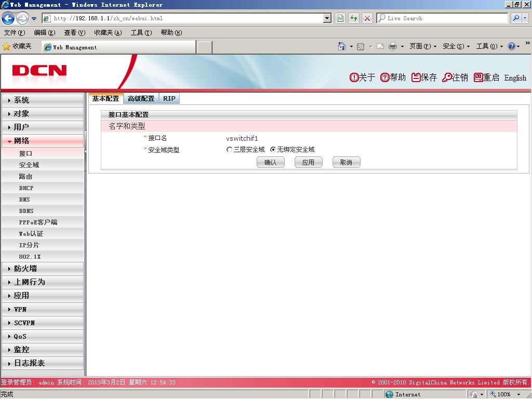
Task: Click the Print icon in command bar
Action: pos(393,46)
